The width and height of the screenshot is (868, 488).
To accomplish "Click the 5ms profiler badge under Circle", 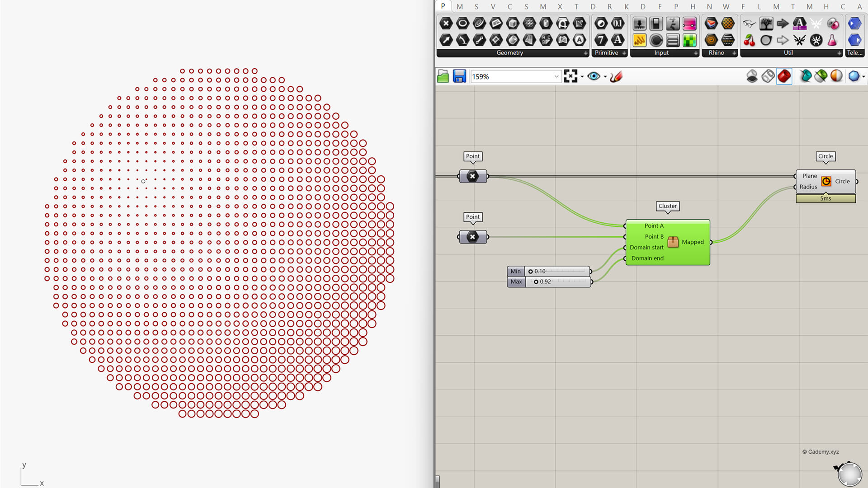I will pos(826,199).
